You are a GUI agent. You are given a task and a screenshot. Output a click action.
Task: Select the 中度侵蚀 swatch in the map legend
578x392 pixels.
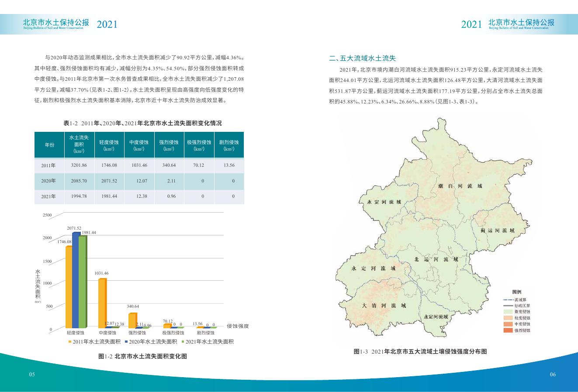[508, 324]
